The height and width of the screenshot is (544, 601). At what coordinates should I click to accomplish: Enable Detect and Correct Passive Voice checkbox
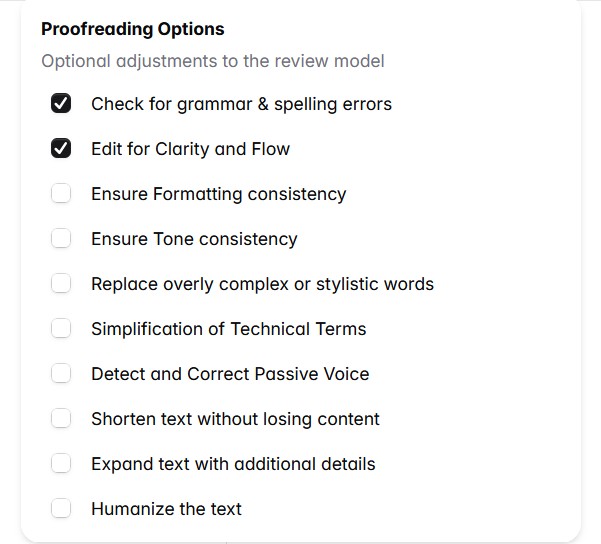pyautogui.click(x=61, y=374)
